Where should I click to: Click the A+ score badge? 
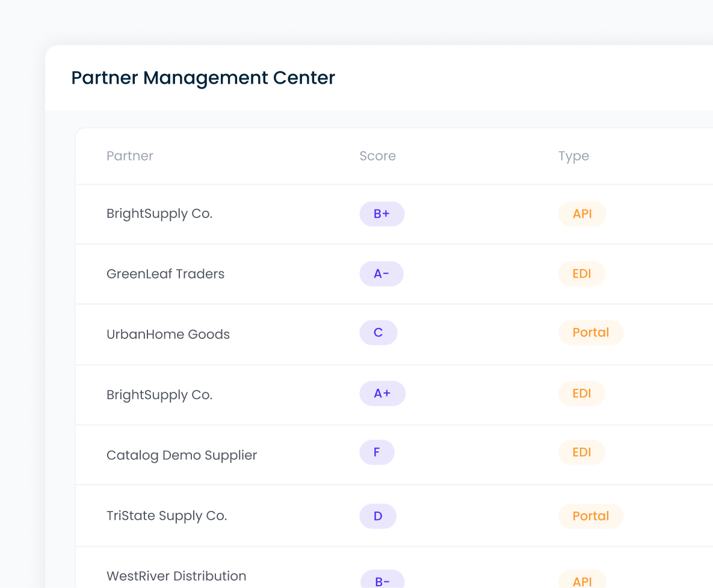tap(383, 394)
